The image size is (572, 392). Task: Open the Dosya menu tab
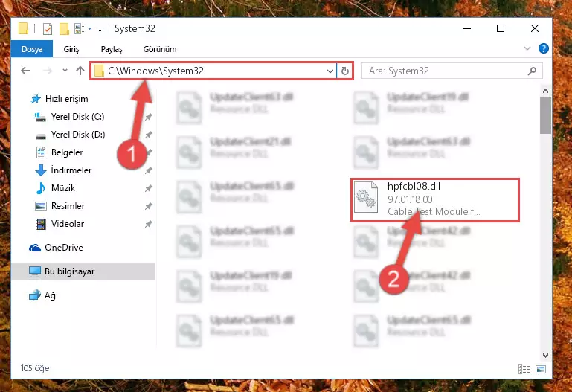(x=32, y=49)
